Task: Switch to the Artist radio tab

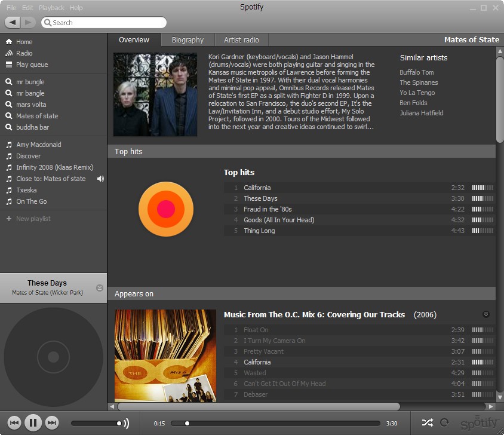Action: [x=241, y=40]
